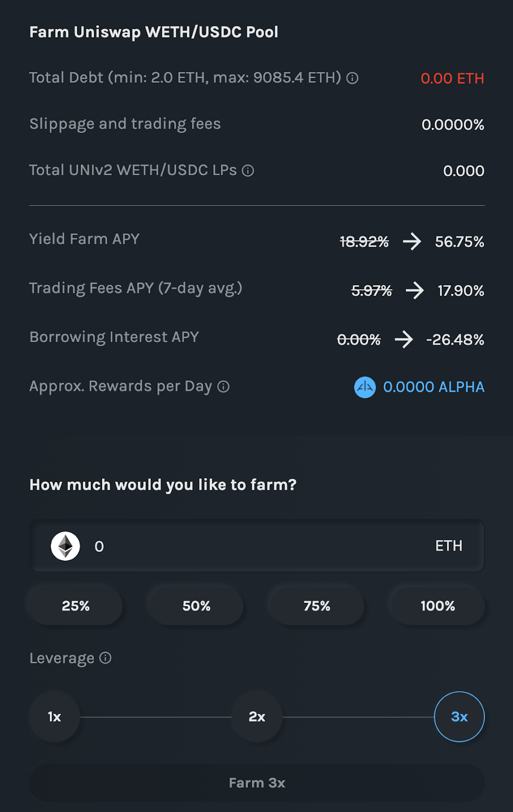Choose the 25% amount button
Image resolution: width=513 pixels, height=812 pixels.
click(76, 605)
